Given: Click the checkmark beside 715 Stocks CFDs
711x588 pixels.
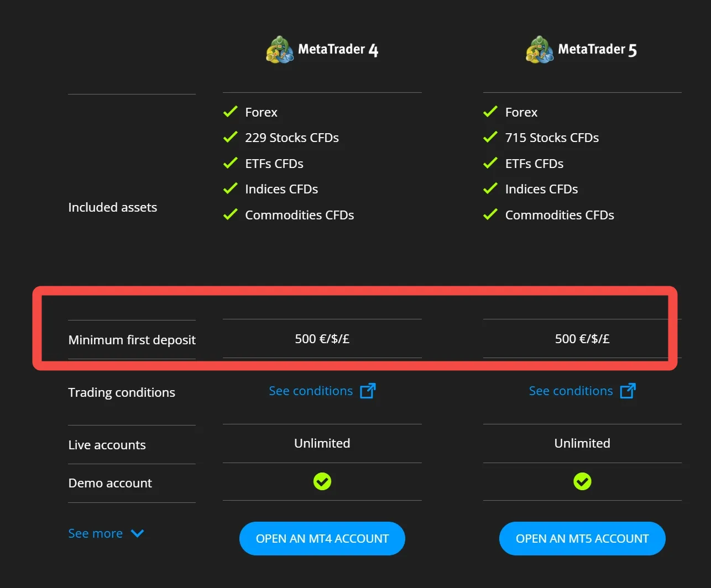Looking at the screenshot, I should click(x=490, y=137).
